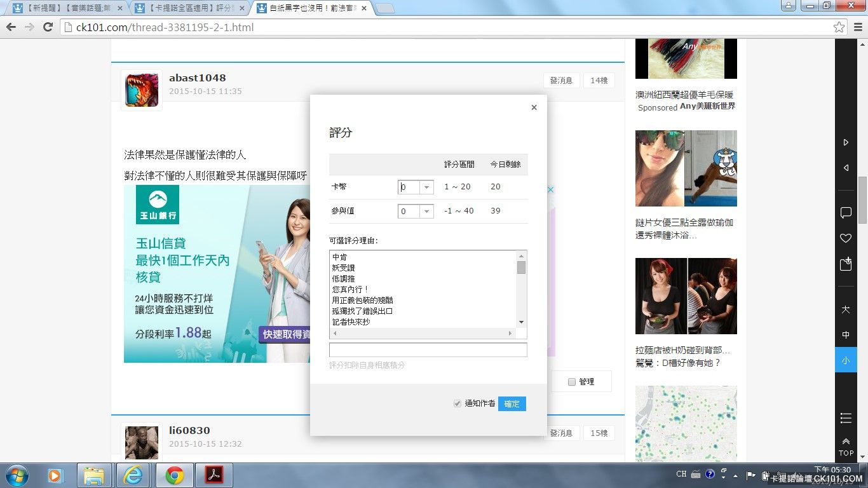The image size is (868, 488).
Task: Click abast1048's avatar image
Action: point(142,90)
